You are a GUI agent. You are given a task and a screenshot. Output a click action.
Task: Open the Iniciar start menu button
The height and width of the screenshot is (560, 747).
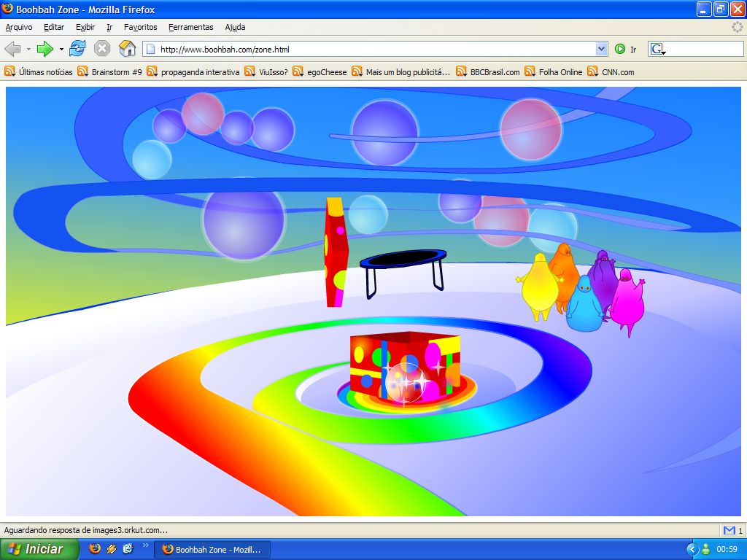pos(39,549)
